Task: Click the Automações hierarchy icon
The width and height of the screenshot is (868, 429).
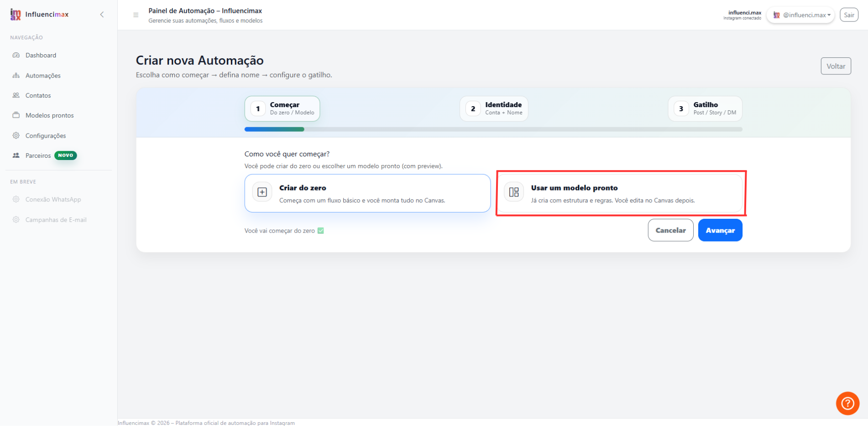Action: 16,75
